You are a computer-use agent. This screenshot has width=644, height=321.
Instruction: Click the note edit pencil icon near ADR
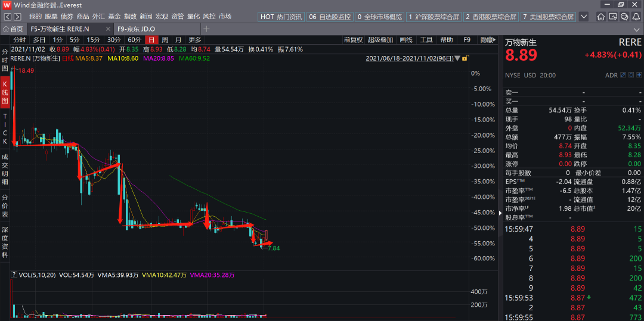[623, 75]
